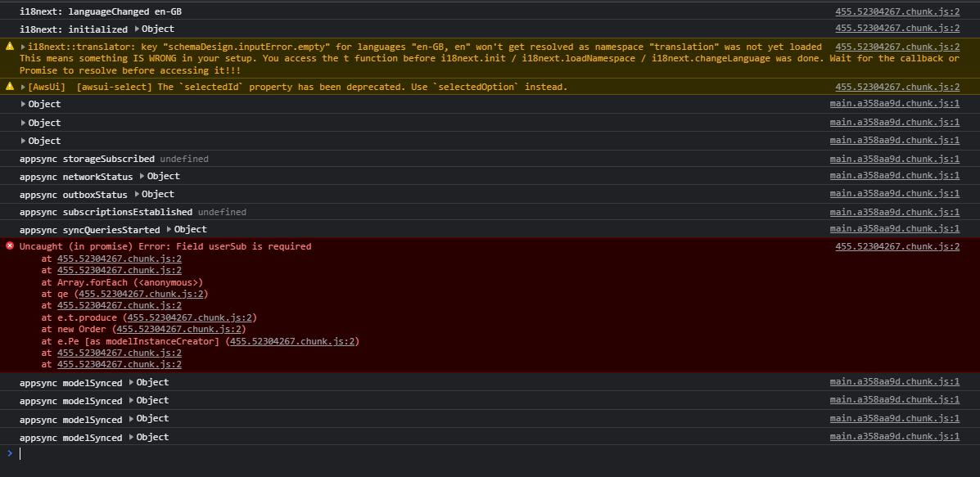Click the new Order stack trace link

coord(178,329)
